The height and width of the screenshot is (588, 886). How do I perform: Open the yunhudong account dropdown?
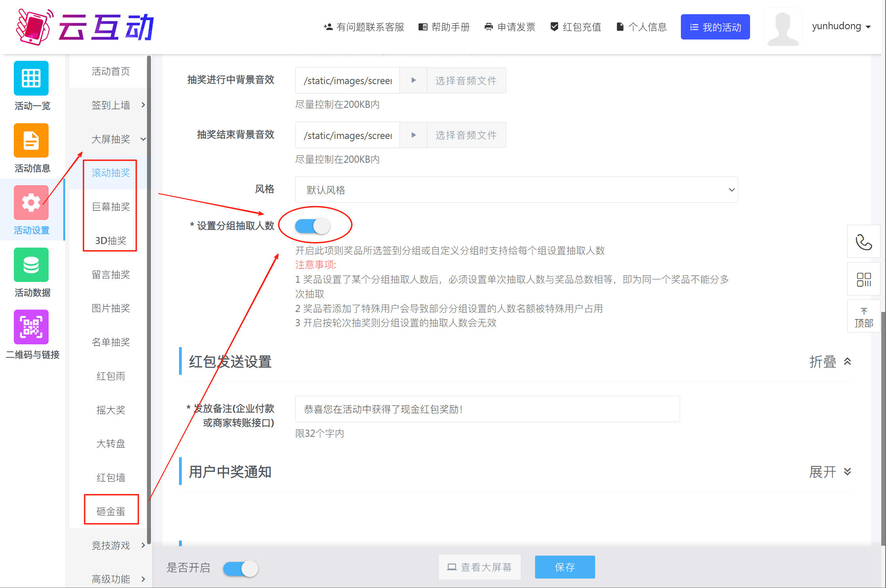click(x=841, y=26)
